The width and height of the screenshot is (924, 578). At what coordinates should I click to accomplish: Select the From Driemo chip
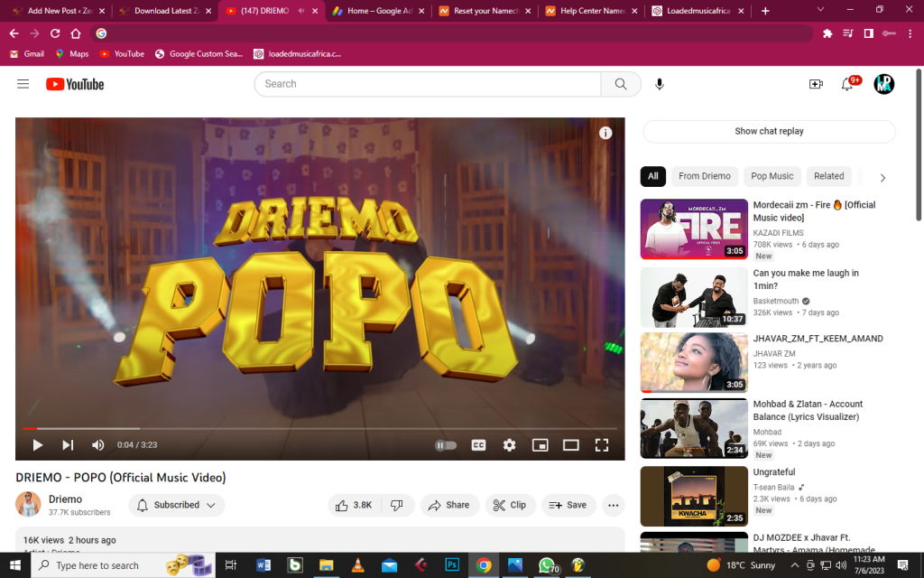pos(704,176)
